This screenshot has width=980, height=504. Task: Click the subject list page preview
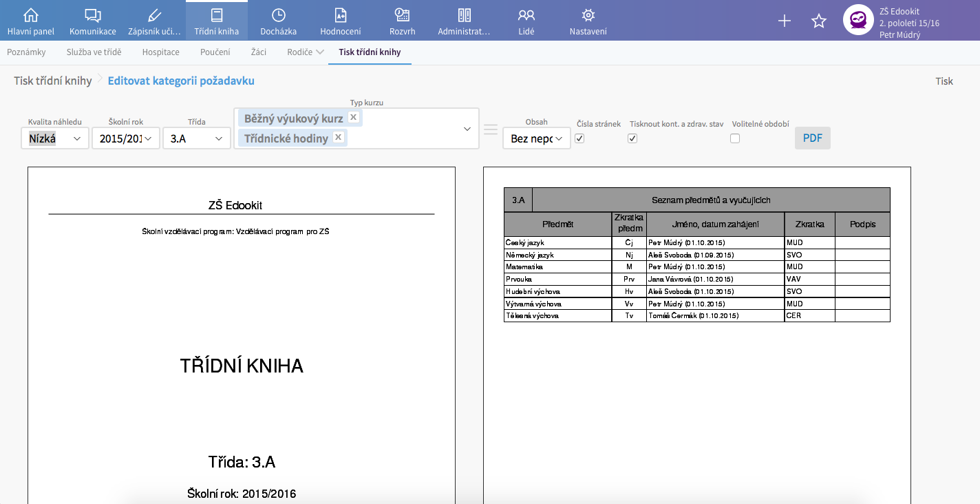697,335
